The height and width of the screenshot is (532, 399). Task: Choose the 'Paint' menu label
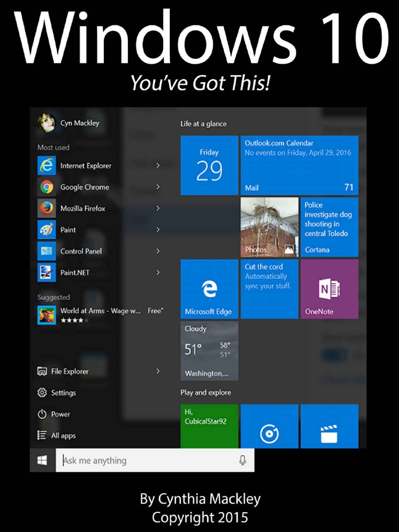(x=68, y=230)
